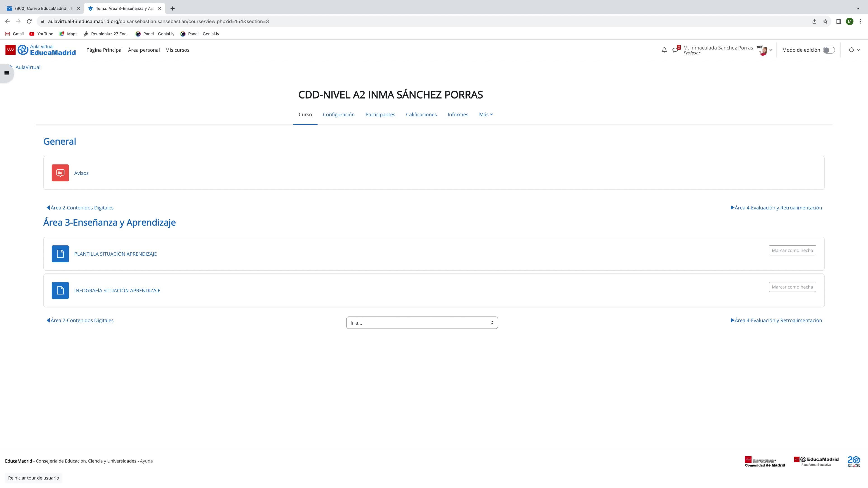Viewport: 868px width, 488px height.
Task: Reload the page using the refresh icon
Action: click(29, 21)
